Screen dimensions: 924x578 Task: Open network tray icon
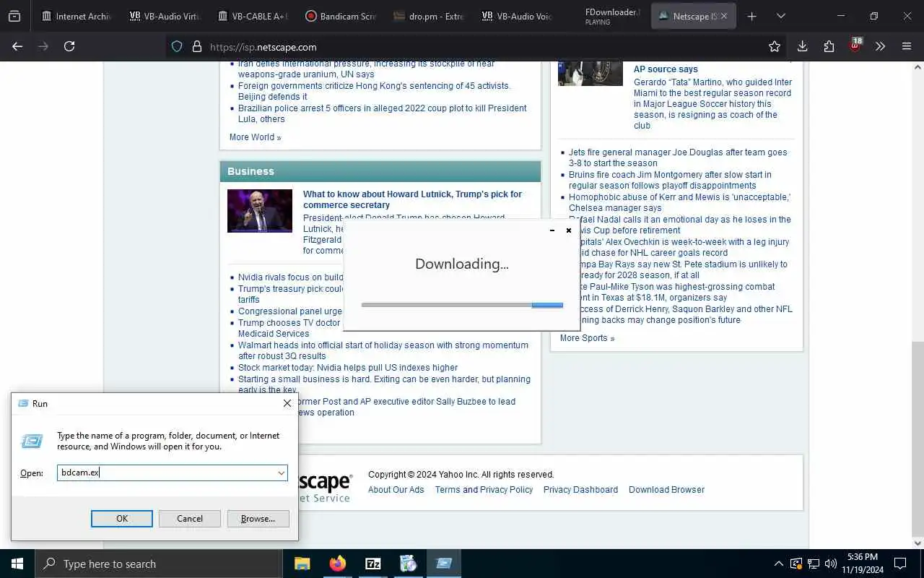pyautogui.click(x=814, y=564)
